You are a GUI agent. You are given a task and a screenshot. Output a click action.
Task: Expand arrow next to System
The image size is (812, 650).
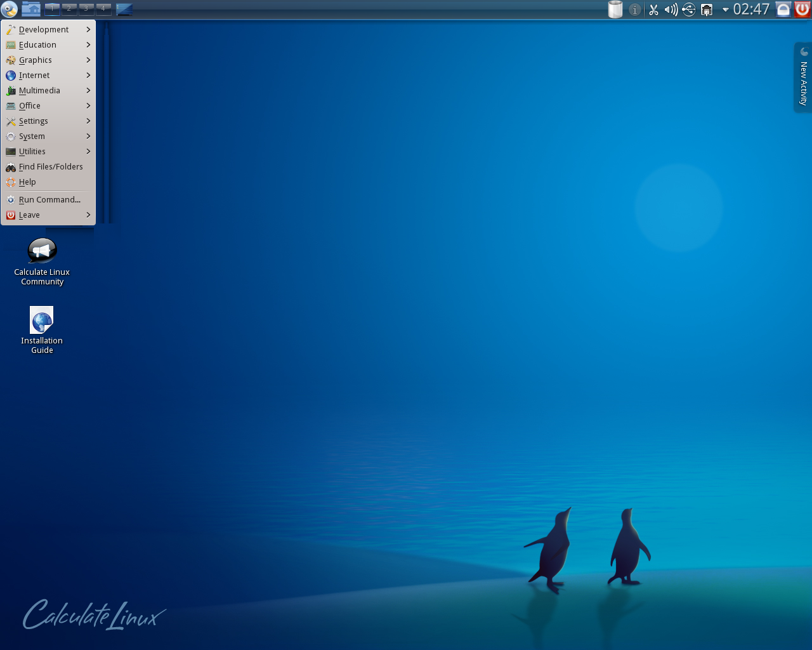coord(88,136)
